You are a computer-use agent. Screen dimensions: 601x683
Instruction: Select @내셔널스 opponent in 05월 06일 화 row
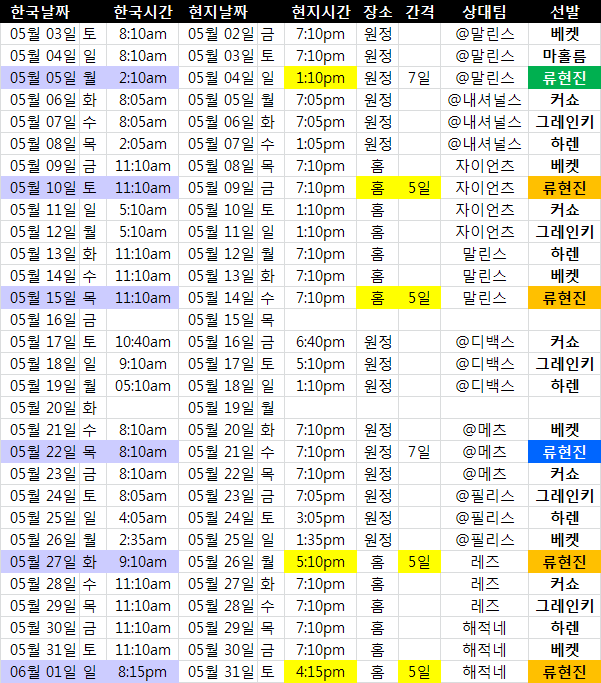tap(484, 100)
